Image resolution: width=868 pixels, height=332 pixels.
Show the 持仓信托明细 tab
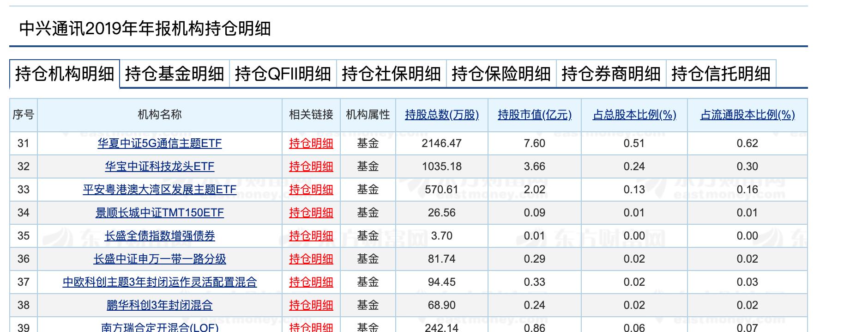coord(721,74)
